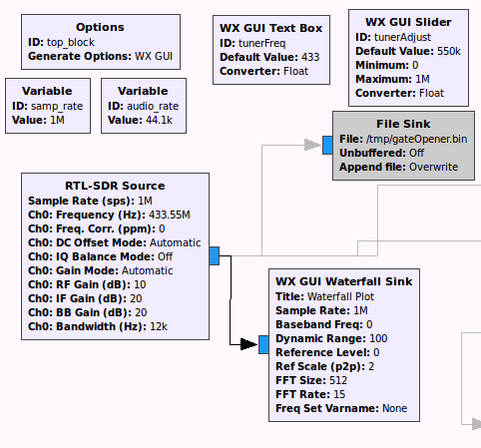The width and height of the screenshot is (481, 448).
Task: Click the 'Default Value: 550k' text
Action: click(x=408, y=51)
